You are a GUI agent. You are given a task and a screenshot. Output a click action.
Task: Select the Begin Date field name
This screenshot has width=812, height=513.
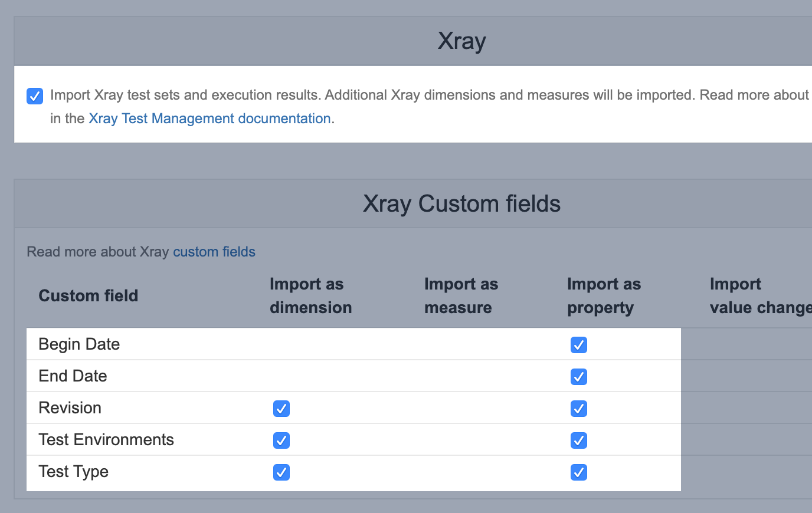[x=79, y=344]
